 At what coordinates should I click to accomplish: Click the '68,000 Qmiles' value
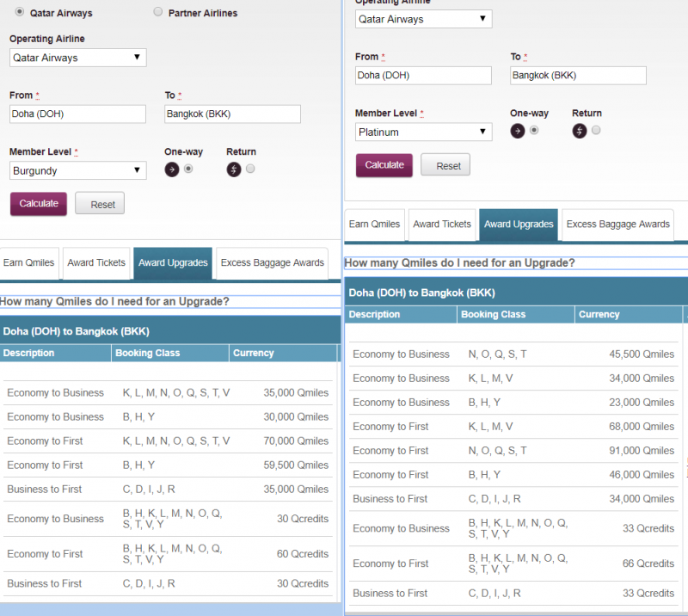(x=642, y=427)
